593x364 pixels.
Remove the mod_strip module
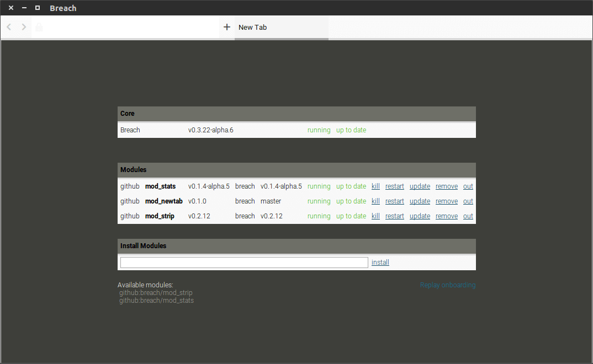pos(447,216)
